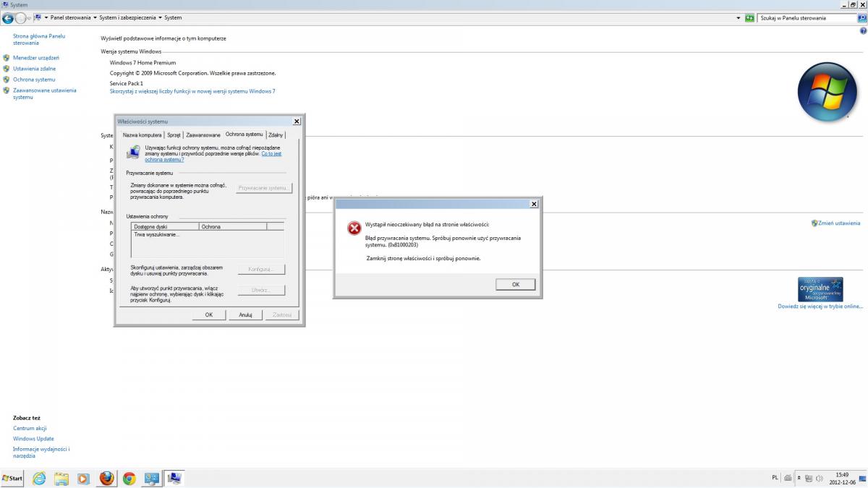Click the genuine Microsoft software badge

[820, 288]
